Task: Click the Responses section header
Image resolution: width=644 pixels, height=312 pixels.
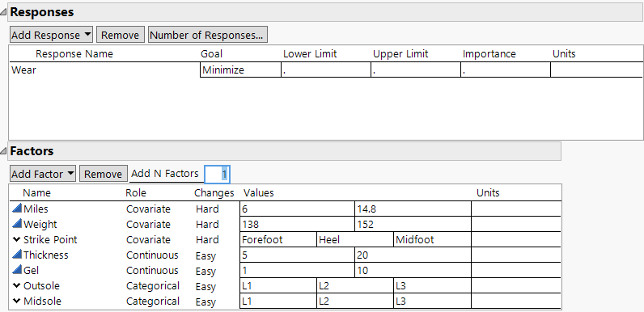Action: 325,12
